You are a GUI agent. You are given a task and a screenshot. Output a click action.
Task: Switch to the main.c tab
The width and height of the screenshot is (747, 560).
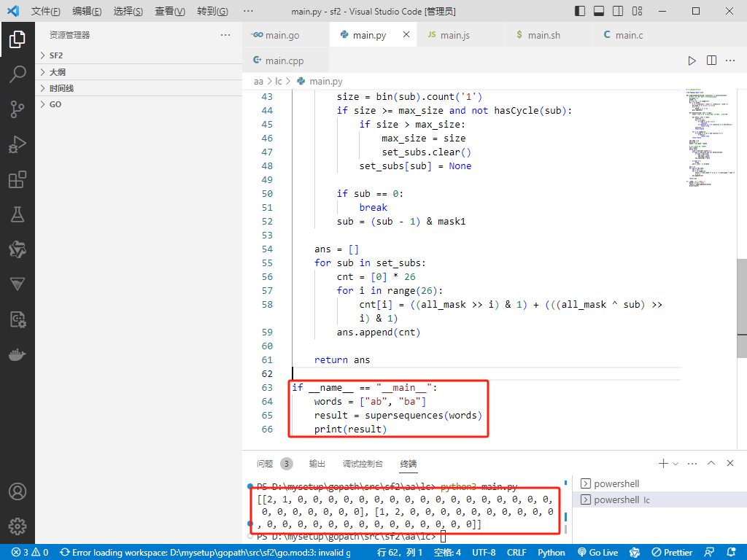pyautogui.click(x=635, y=35)
